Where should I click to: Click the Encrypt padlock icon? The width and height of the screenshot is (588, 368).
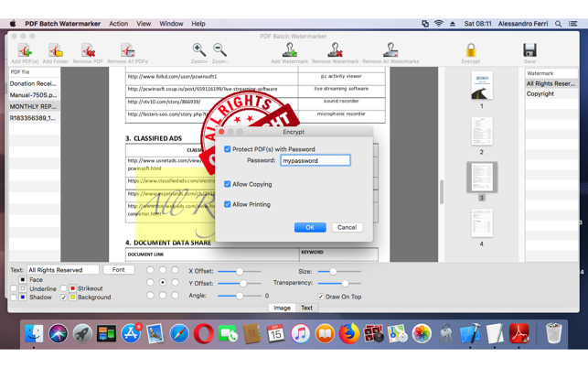(471, 50)
